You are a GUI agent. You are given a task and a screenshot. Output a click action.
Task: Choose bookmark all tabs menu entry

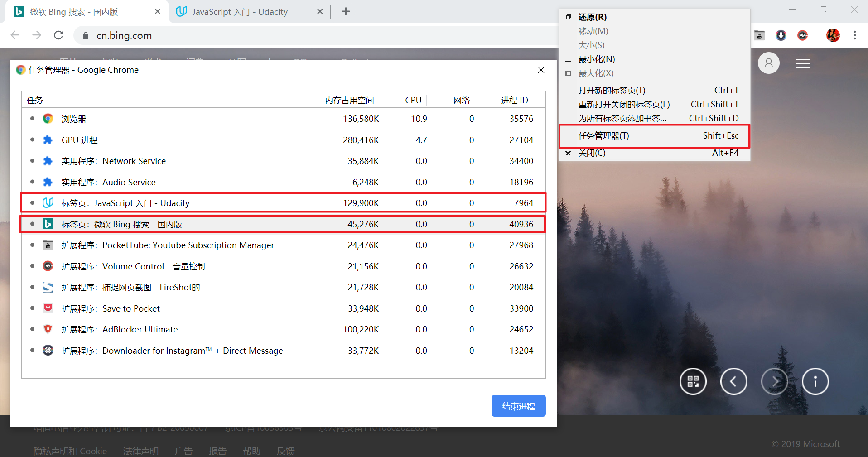pyautogui.click(x=654, y=119)
